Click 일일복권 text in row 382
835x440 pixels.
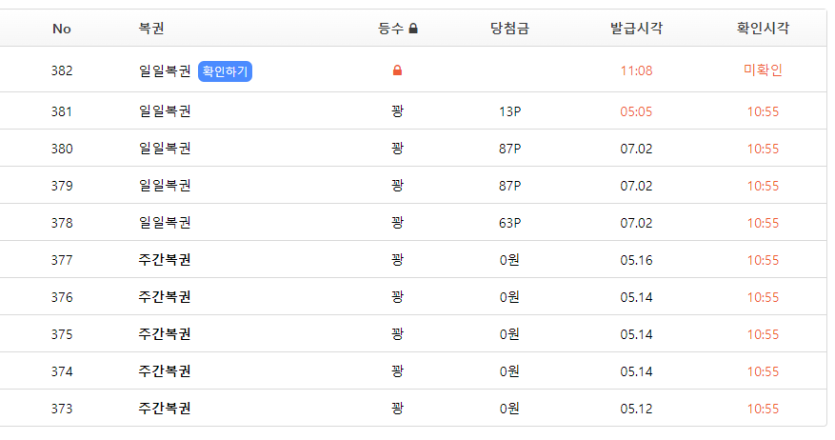[x=165, y=71]
